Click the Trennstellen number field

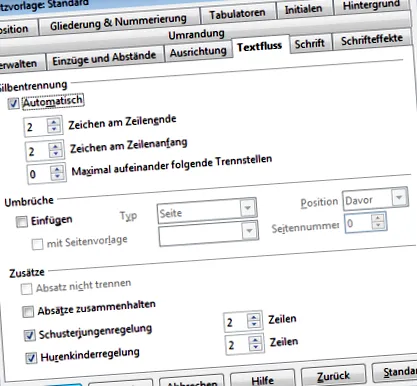tap(40, 174)
